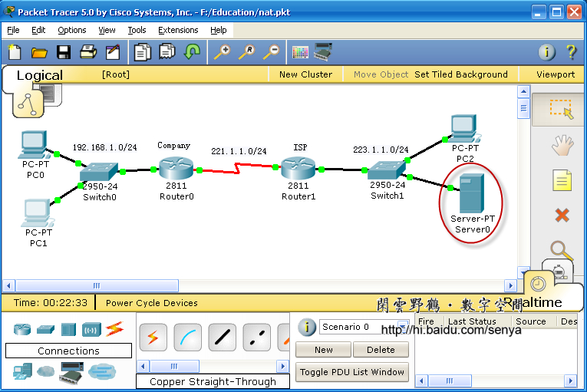Viewport: 587px width, 392px height.
Task: Switch to Logical workspace tab
Action: coord(40,75)
